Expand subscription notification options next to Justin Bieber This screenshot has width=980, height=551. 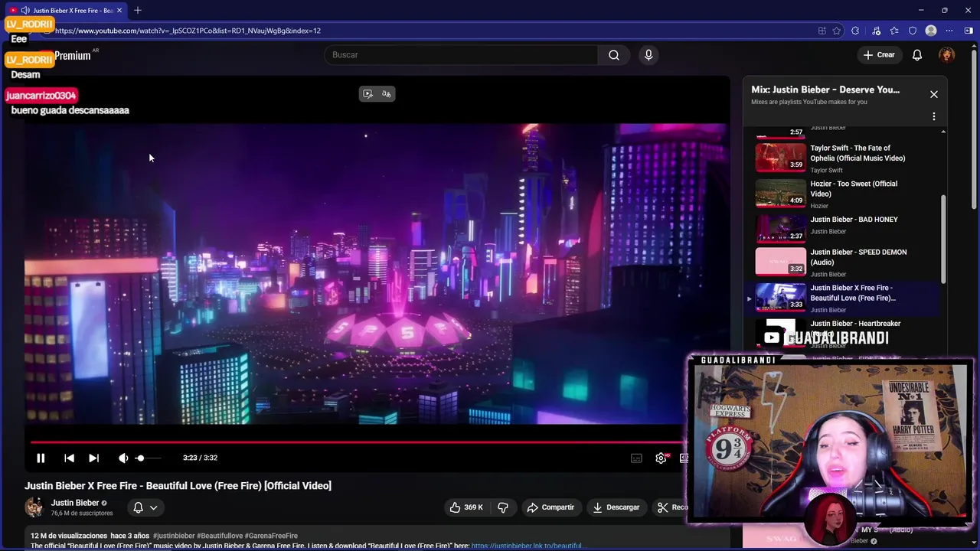145,507
